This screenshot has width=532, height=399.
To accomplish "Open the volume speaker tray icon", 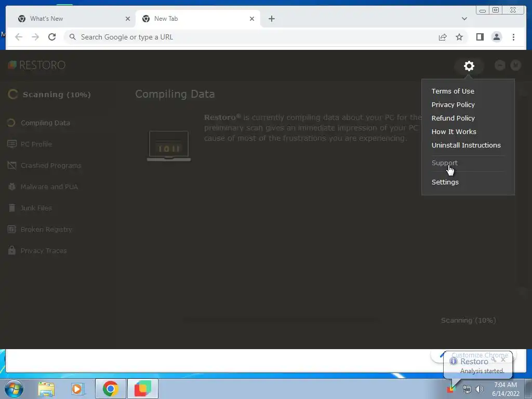I will [480, 389].
